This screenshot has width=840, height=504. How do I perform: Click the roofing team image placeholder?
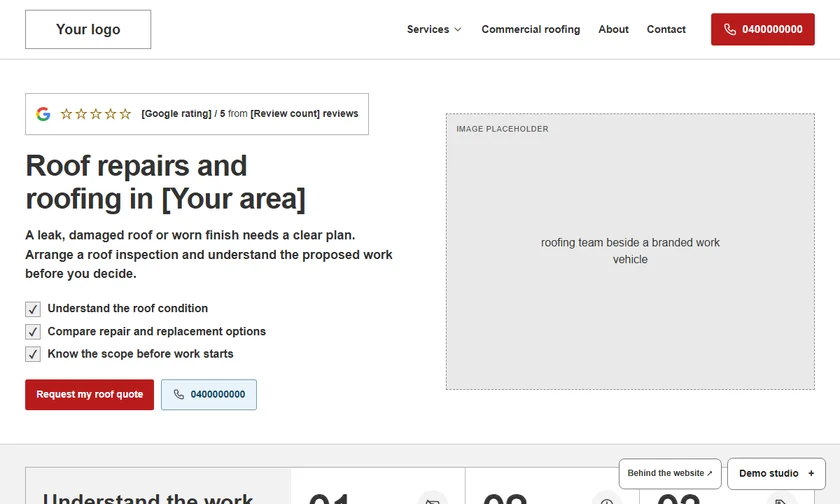pos(630,251)
